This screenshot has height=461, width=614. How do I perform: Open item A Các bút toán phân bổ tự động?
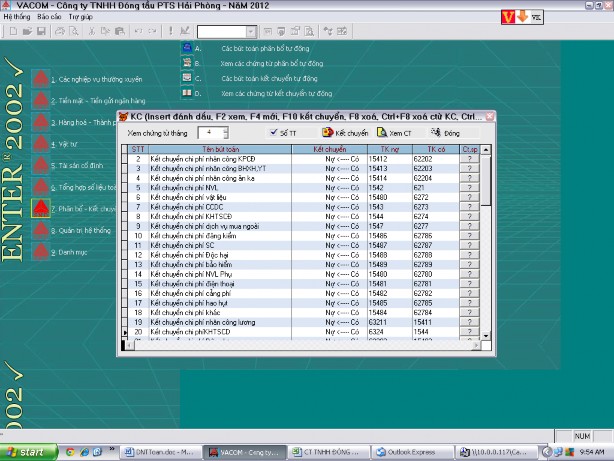pos(185,48)
